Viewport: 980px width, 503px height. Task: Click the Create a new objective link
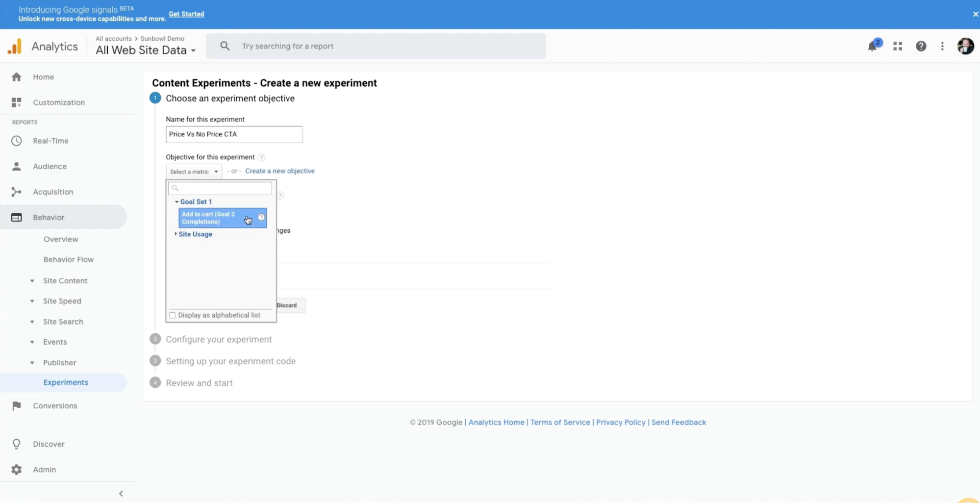click(x=279, y=171)
